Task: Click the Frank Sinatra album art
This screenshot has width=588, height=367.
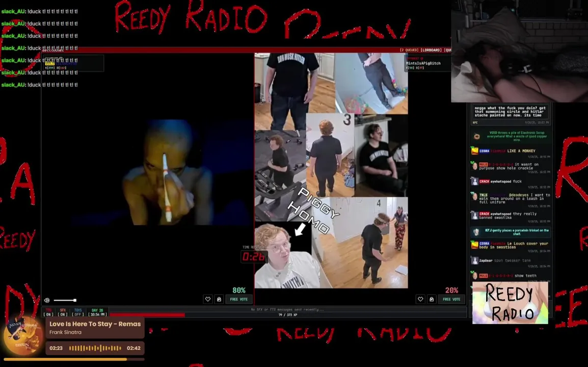Action: pyautogui.click(x=23, y=335)
